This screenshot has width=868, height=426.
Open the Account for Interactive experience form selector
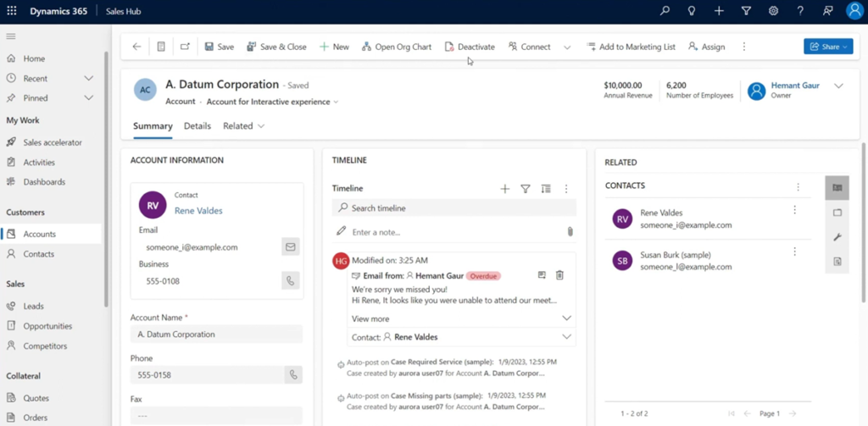(272, 102)
